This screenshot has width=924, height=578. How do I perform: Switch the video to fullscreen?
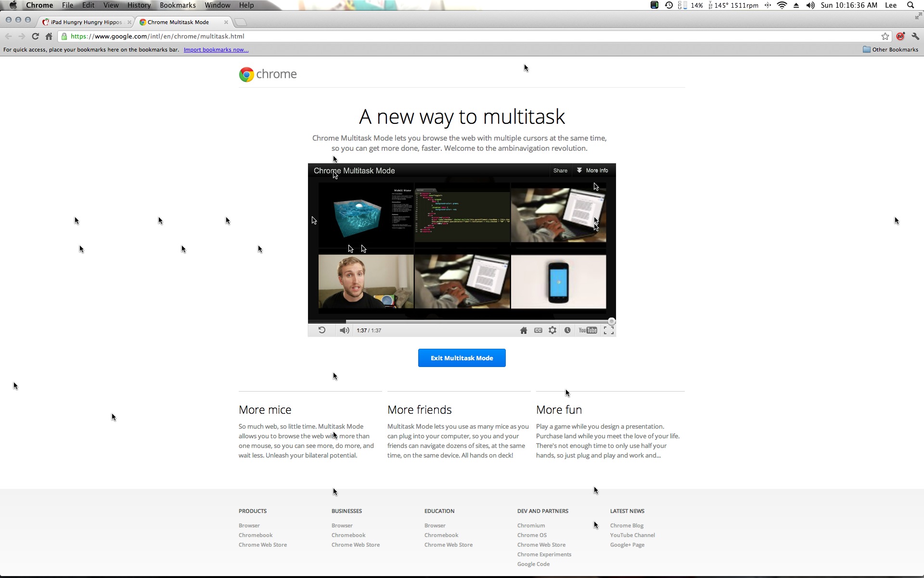point(609,330)
